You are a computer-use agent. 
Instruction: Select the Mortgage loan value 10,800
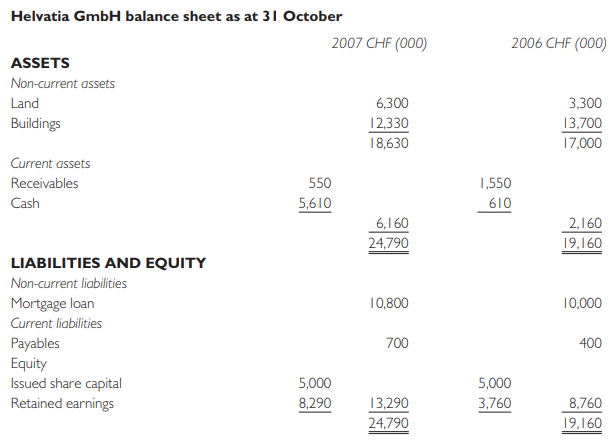pyautogui.click(x=389, y=303)
